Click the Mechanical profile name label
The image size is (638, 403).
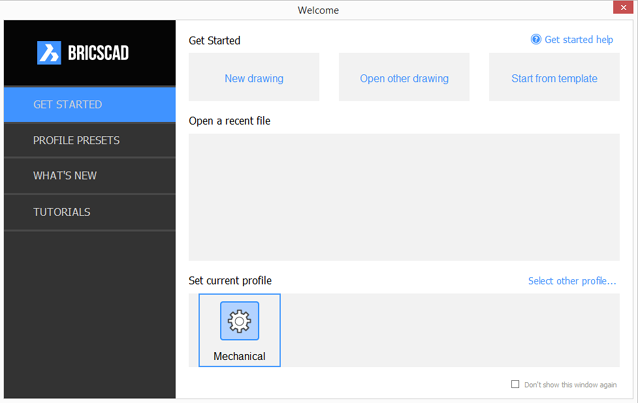(239, 356)
